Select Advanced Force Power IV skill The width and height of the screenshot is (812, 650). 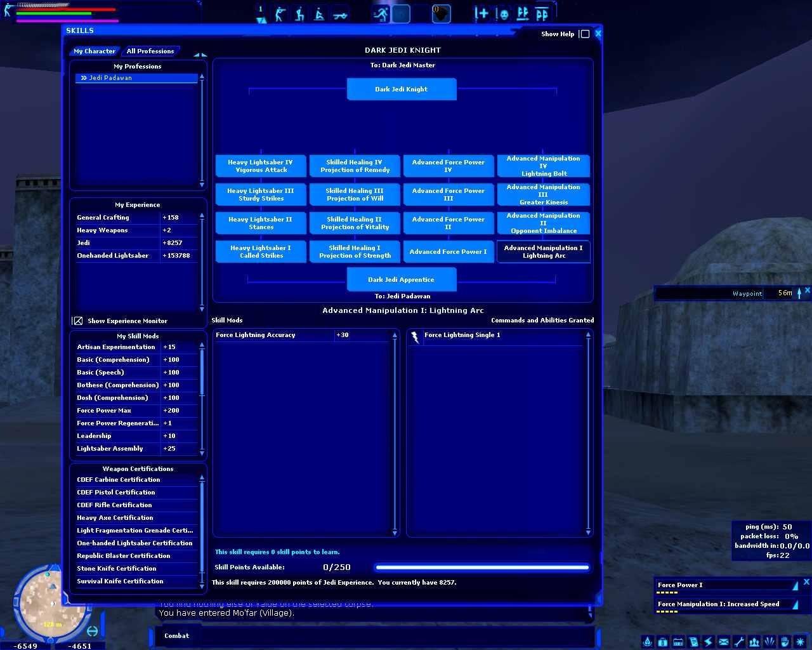click(449, 166)
